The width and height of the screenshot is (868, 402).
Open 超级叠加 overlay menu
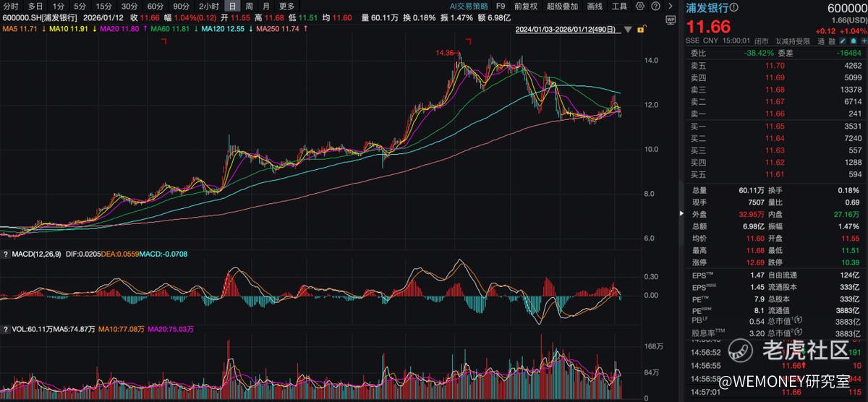[x=562, y=6]
